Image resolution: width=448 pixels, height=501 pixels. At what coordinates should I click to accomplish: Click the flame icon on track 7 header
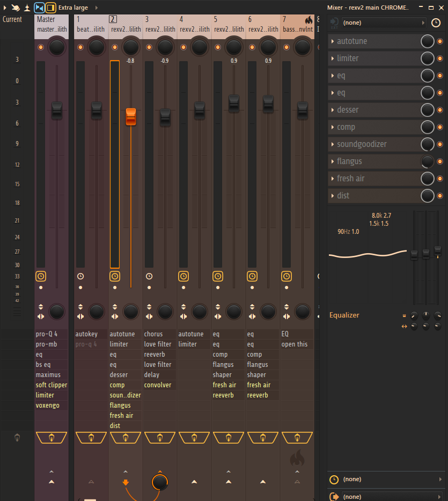[309, 20]
